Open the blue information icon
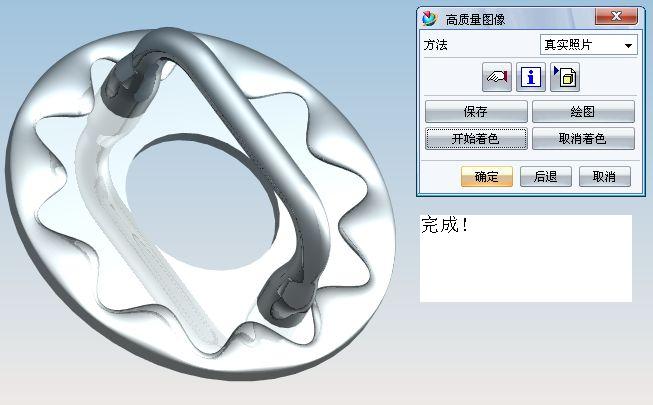This screenshot has width=653, height=405. point(531,77)
